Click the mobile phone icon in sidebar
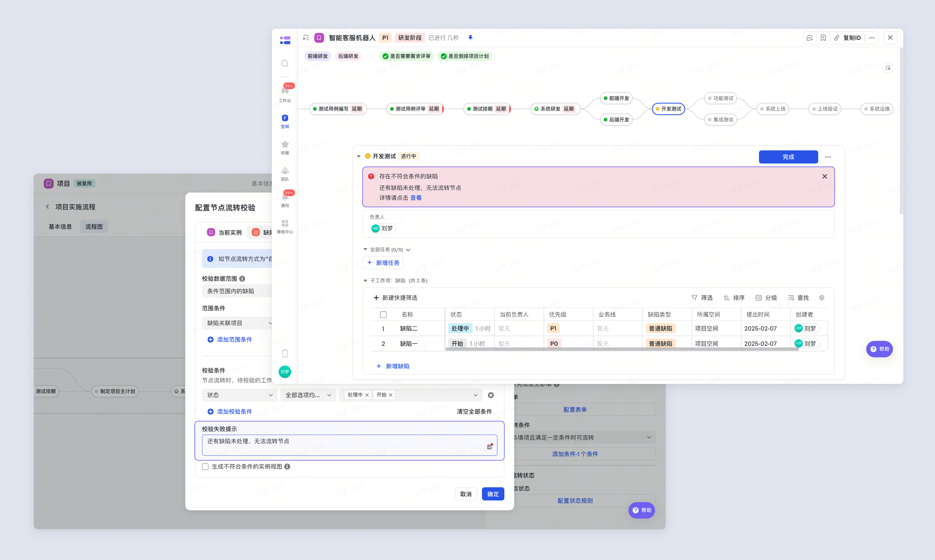The height and width of the screenshot is (560, 935). pyautogui.click(x=285, y=354)
